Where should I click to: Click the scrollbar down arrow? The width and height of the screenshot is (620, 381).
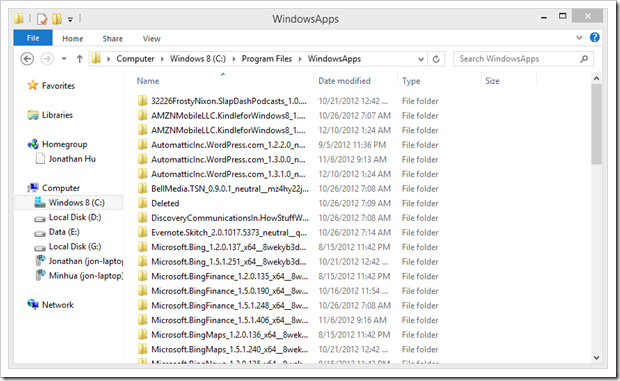click(596, 357)
